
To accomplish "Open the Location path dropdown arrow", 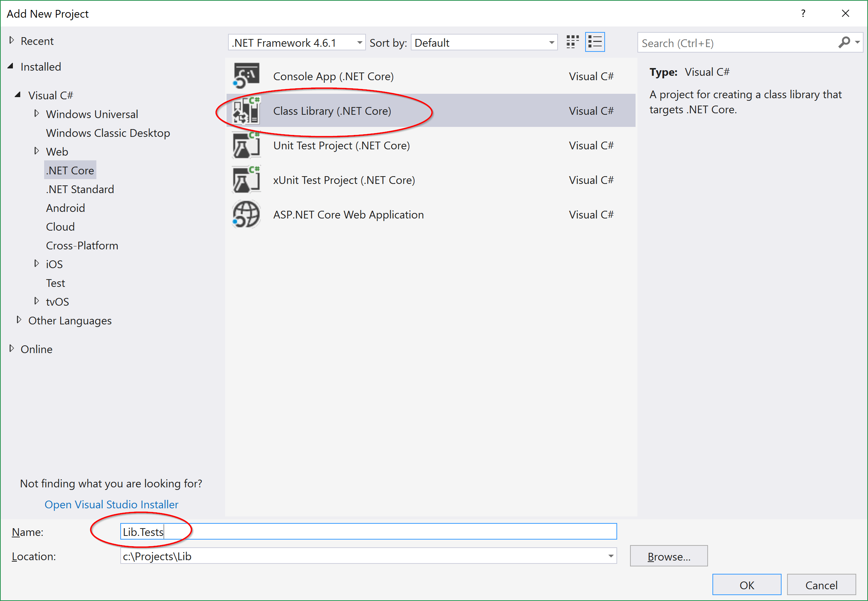I will (x=611, y=556).
